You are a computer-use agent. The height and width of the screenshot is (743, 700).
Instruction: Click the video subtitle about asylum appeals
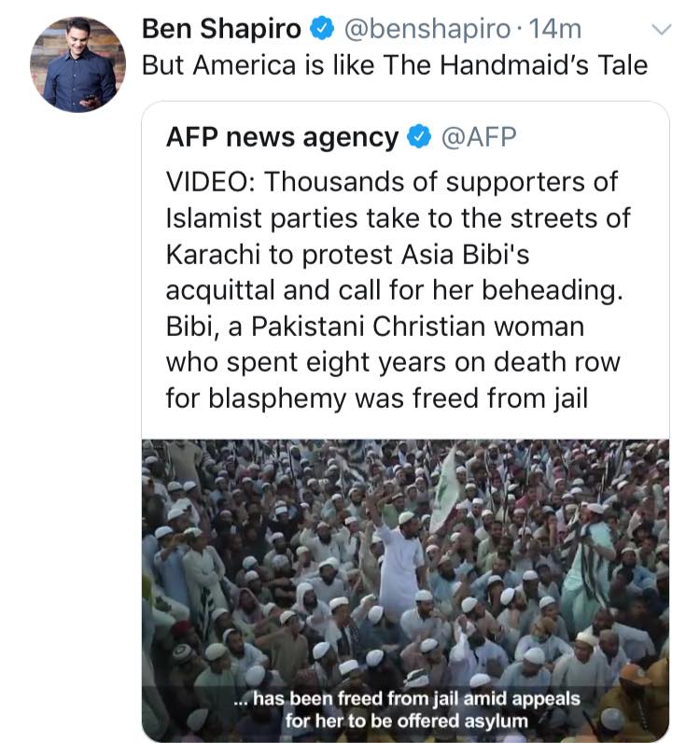coord(407,709)
